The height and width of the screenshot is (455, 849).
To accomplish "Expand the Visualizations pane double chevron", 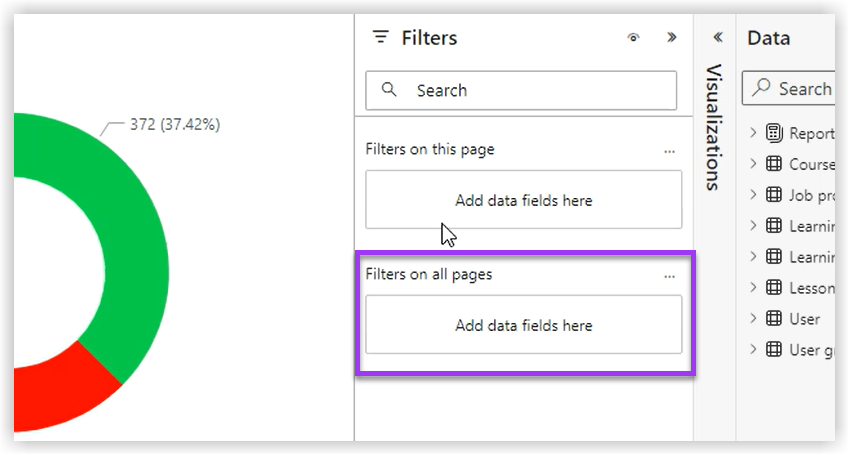I will pyautogui.click(x=717, y=37).
